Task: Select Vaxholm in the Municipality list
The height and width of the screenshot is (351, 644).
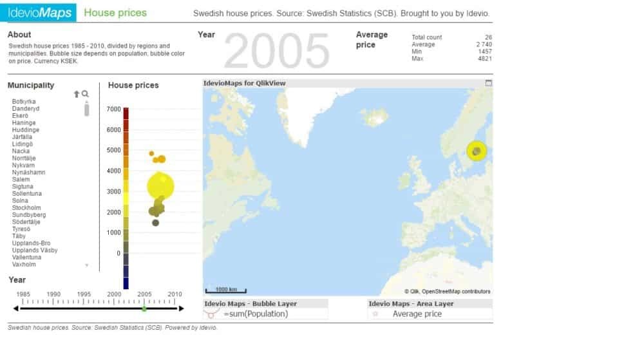Action: click(x=24, y=265)
